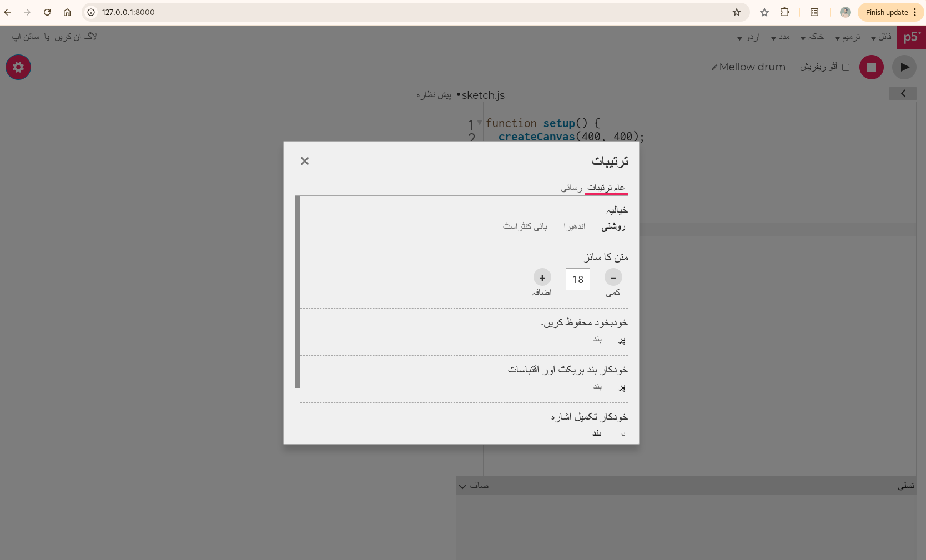Image resolution: width=926 pixels, height=560 pixels.
Task: Click the text size input field
Action: [x=577, y=279]
